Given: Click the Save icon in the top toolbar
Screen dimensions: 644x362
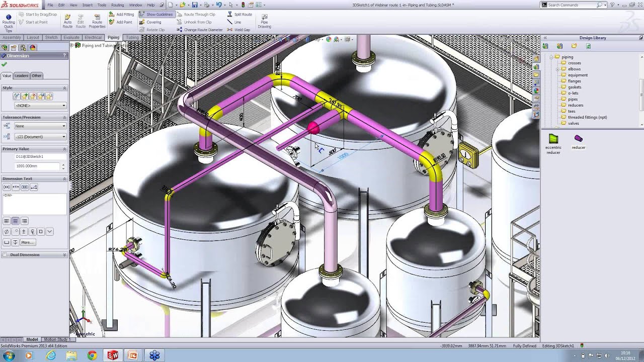Looking at the screenshot, I should pyautogui.click(x=195, y=5).
